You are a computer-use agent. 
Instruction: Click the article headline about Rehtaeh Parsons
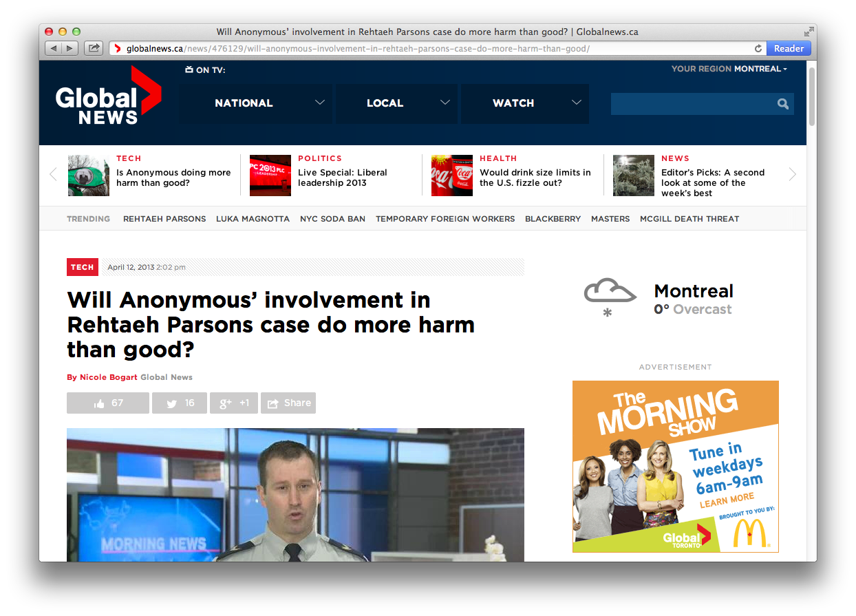(x=271, y=325)
